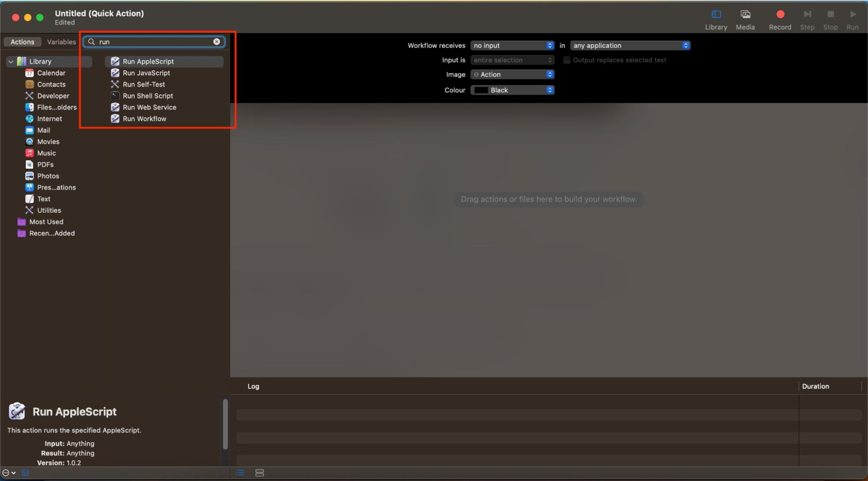Image resolution: width=868 pixels, height=481 pixels.
Task: Open the any application dropdown
Action: pyautogui.click(x=630, y=46)
